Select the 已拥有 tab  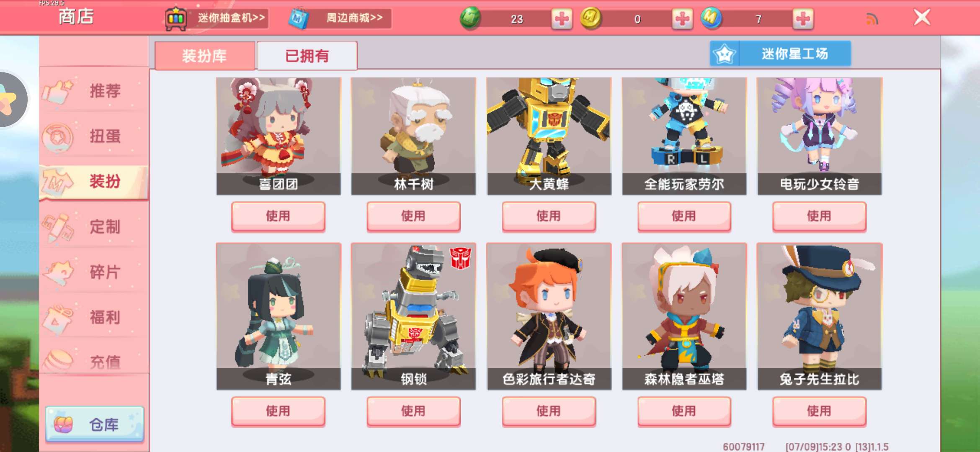pyautogui.click(x=307, y=56)
